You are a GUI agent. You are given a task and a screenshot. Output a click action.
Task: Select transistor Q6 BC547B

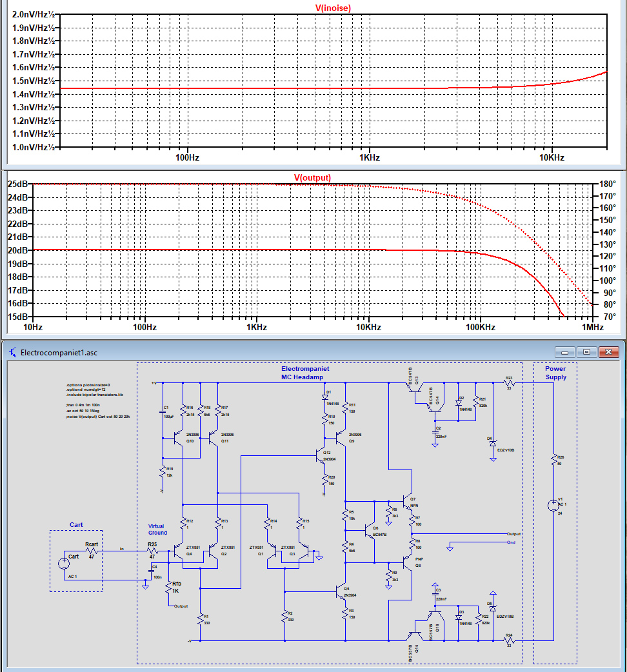click(x=370, y=531)
